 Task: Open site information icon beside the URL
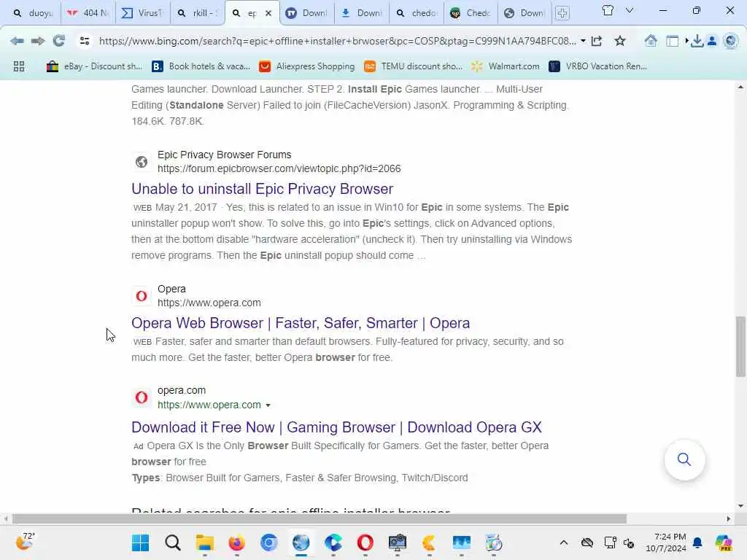[x=85, y=41]
